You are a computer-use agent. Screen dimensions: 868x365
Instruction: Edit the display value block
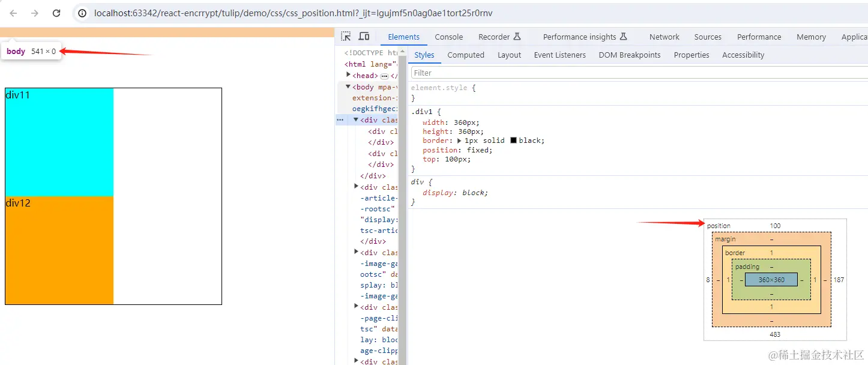tap(474, 193)
